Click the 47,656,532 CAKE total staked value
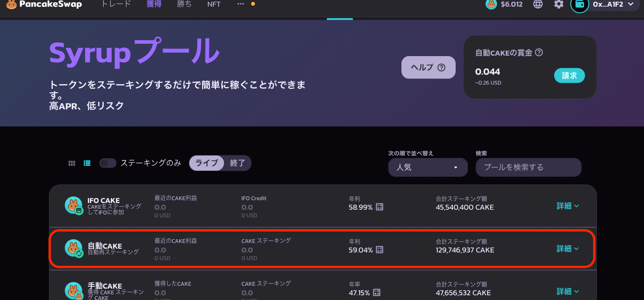 tap(463, 293)
